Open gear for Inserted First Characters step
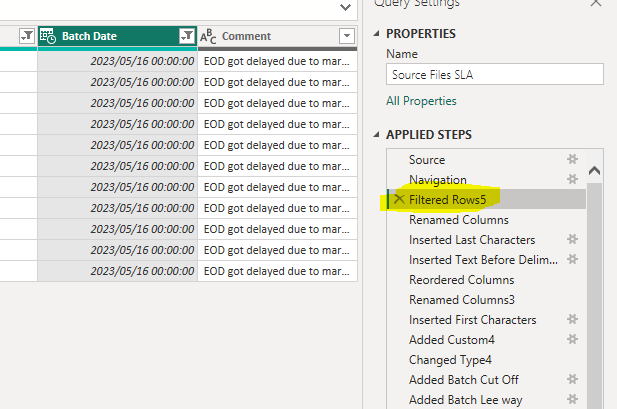Screen dimensions: 617x409 point(572,319)
